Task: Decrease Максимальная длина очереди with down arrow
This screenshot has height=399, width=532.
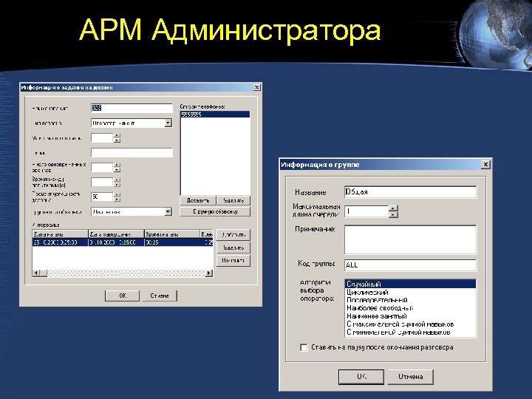Action: pyautogui.click(x=393, y=214)
